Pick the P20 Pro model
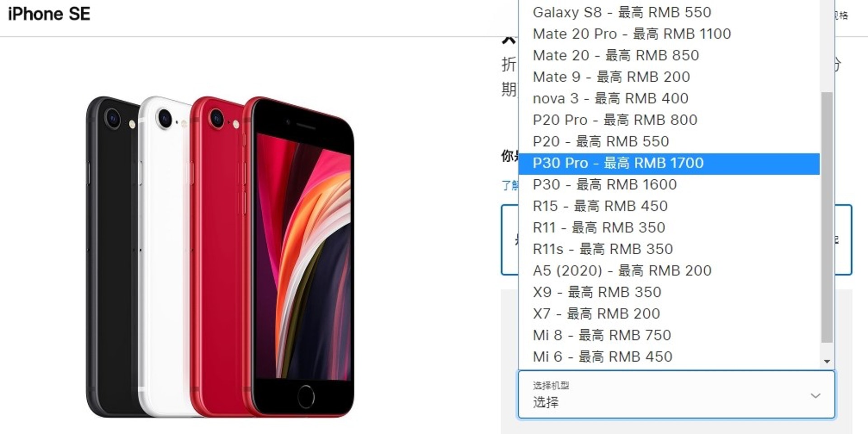 point(669,120)
